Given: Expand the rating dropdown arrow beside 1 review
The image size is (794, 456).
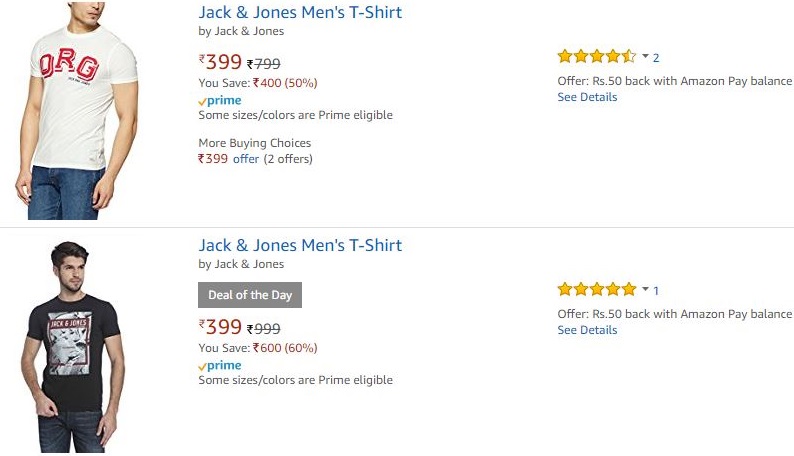Looking at the screenshot, I should click(x=645, y=290).
